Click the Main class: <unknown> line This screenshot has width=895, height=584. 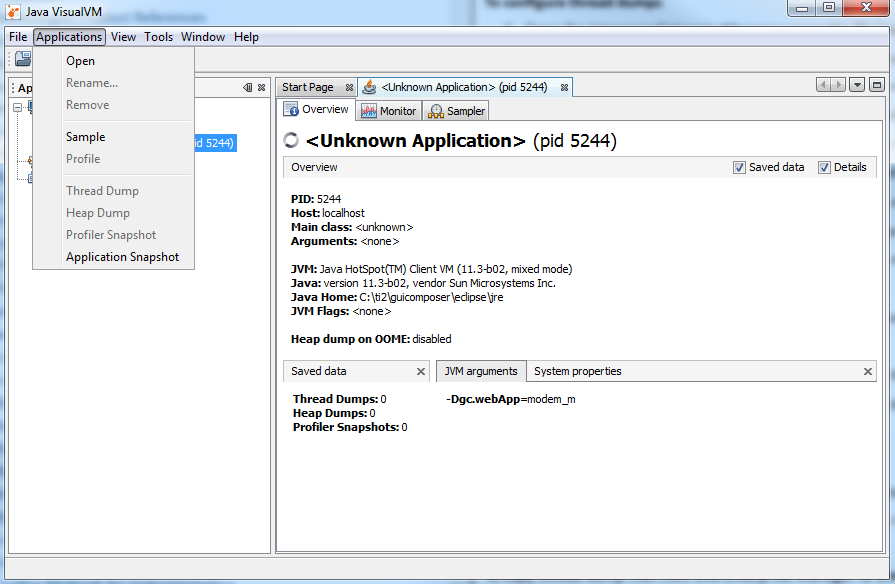(352, 227)
